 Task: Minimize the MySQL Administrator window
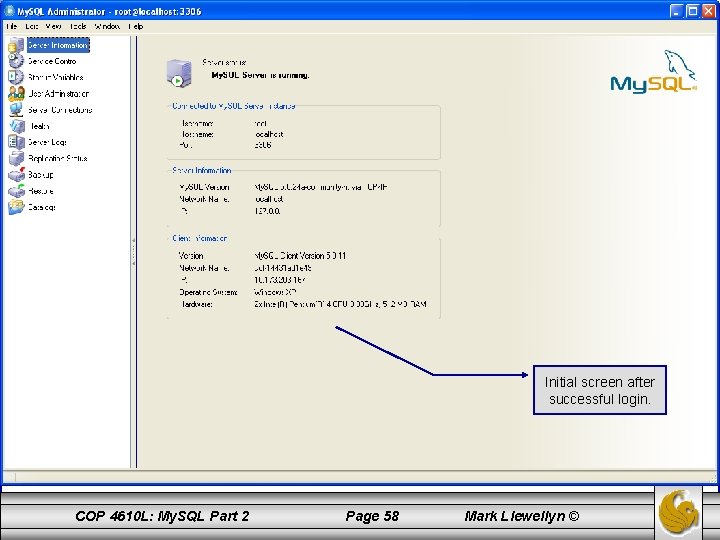point(675,11)
